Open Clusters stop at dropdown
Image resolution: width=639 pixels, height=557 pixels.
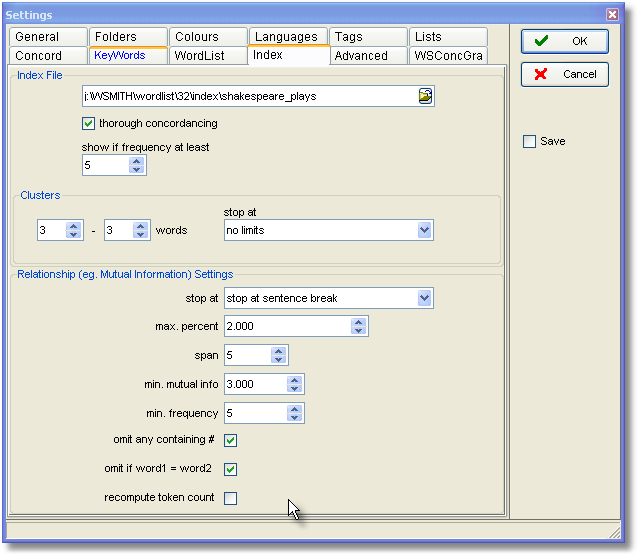coord(424,230)
